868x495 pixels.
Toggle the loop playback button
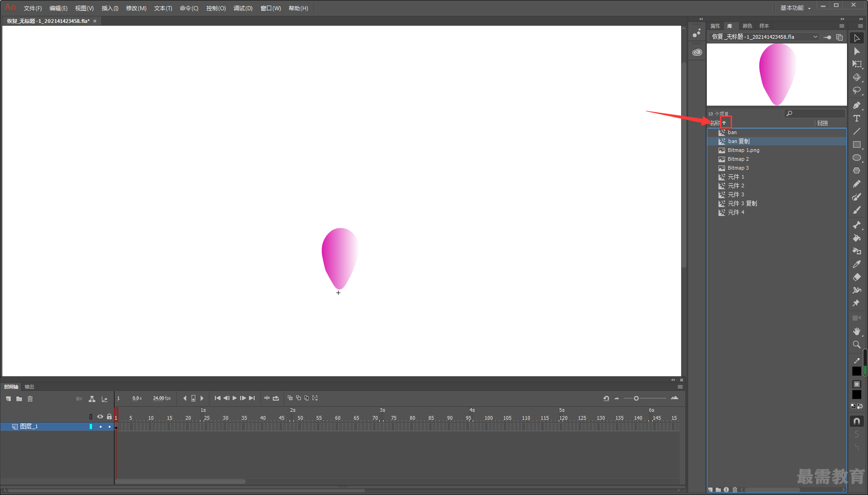[276, 398]
